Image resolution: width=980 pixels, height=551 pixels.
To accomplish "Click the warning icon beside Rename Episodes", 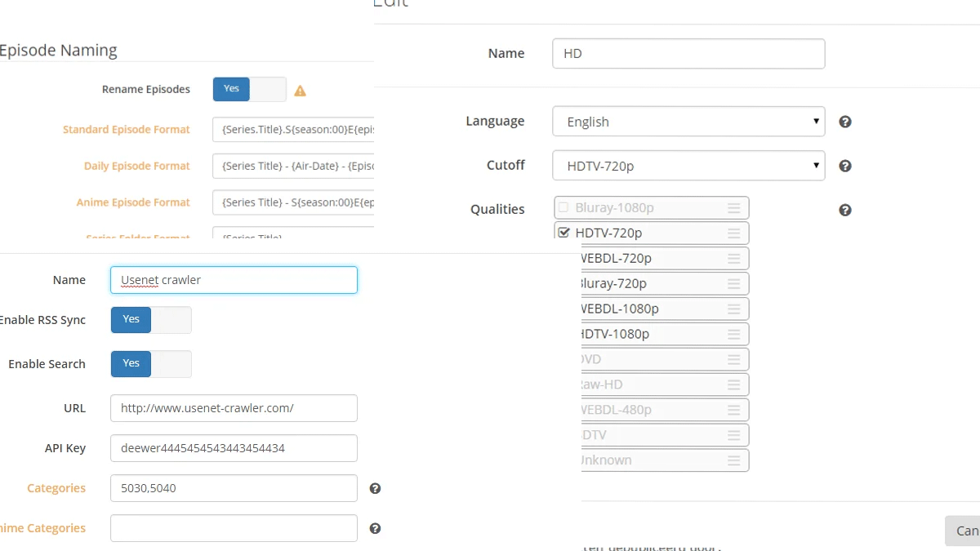I will click(x=300, y=91).
